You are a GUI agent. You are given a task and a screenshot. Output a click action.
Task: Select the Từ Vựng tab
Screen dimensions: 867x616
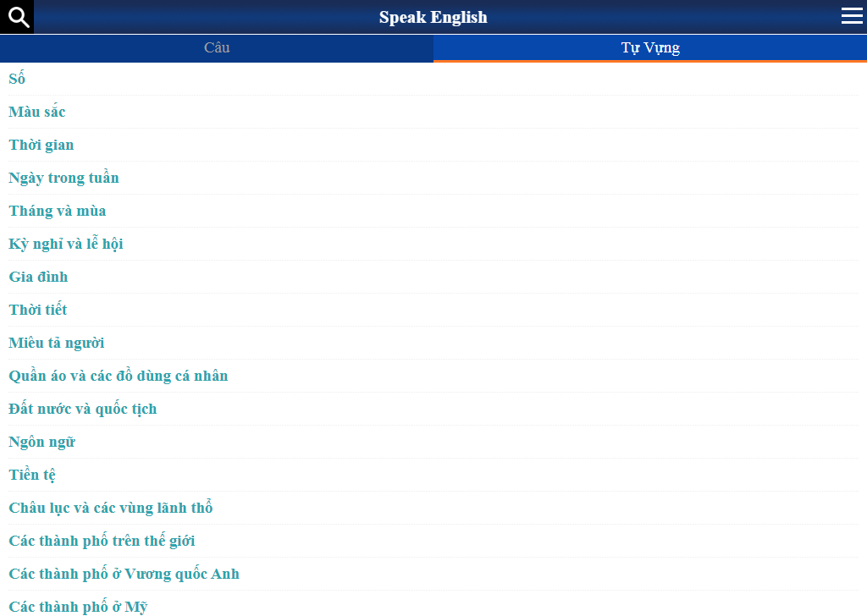[x=650, y=48]
